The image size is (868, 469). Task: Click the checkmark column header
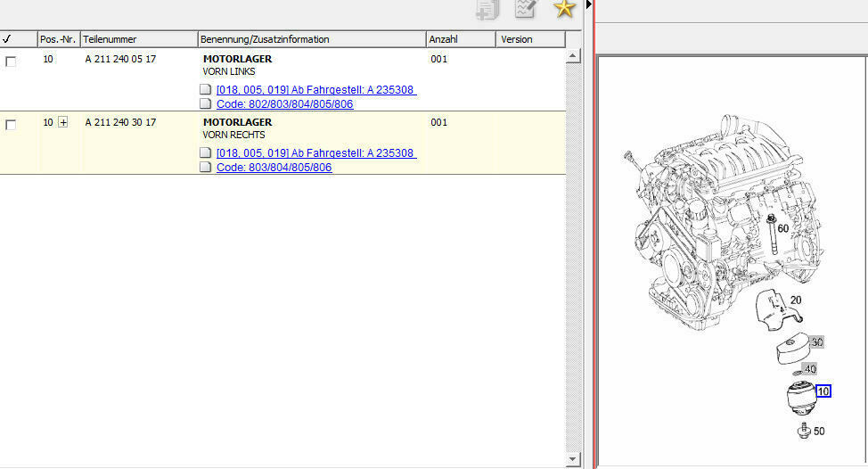click(18, 39)
